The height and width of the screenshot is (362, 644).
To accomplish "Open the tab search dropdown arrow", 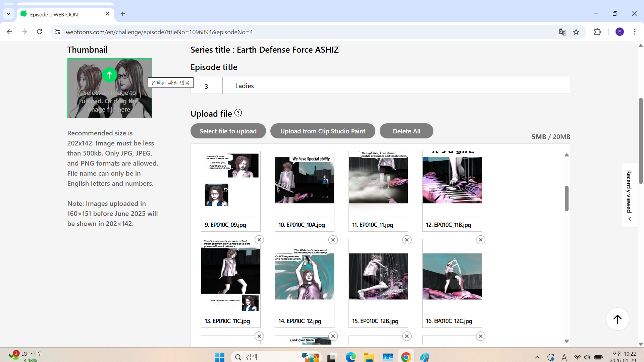I will pos(9,14).
